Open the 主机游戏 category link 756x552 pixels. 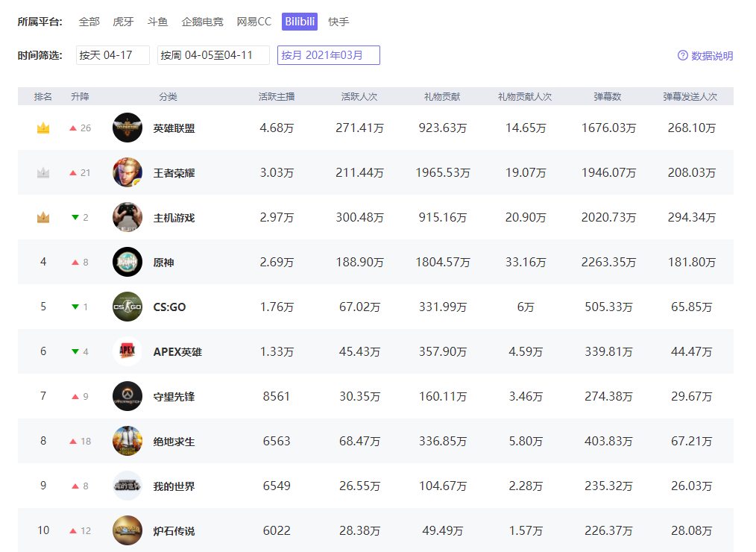click(174, 218)
